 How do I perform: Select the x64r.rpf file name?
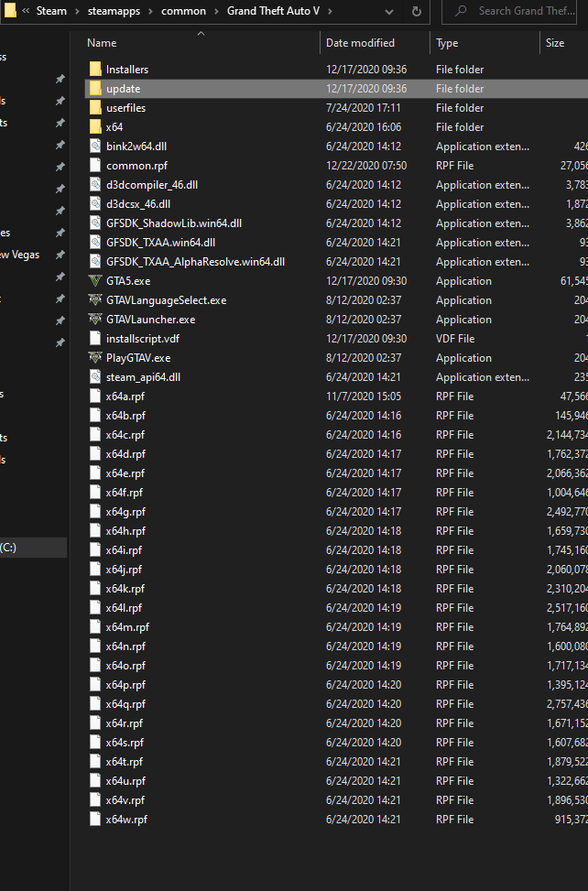pyautogui.click(x=125, y=723)
